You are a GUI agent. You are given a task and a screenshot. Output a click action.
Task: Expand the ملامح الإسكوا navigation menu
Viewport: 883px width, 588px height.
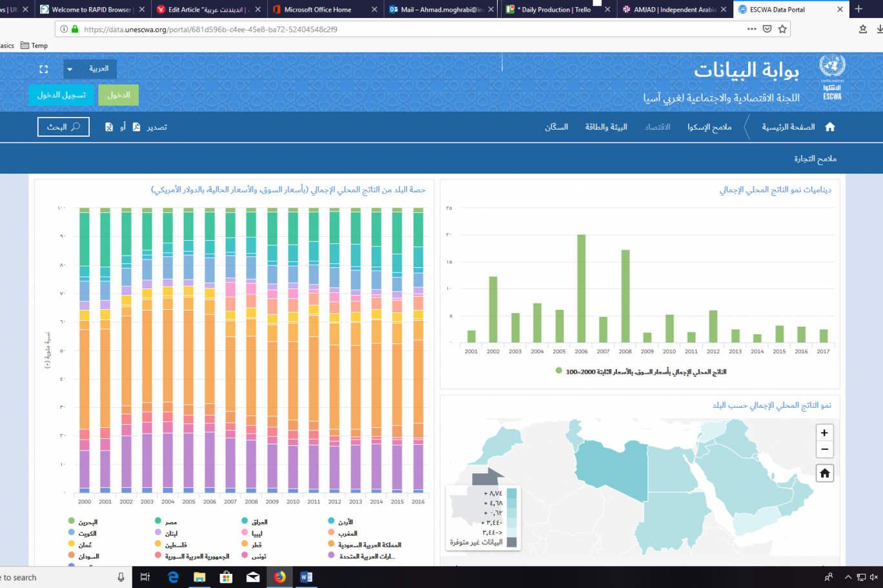click(709, 127)
